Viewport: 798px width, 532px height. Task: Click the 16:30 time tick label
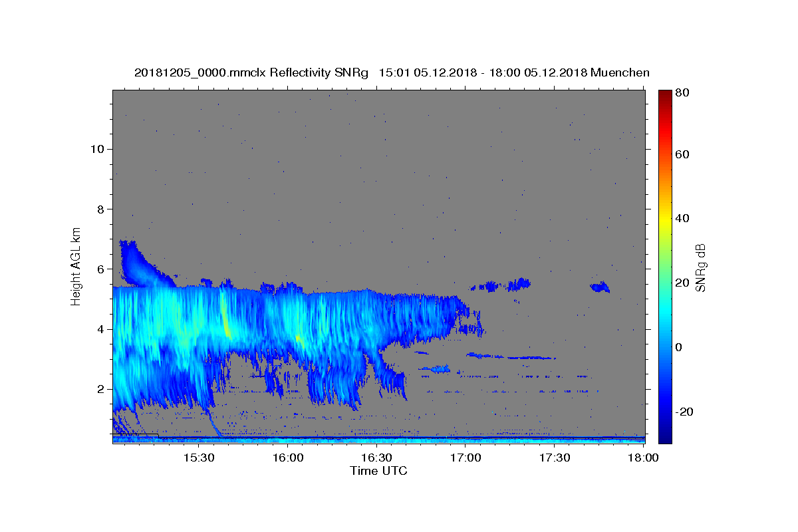tap(376, 458)
